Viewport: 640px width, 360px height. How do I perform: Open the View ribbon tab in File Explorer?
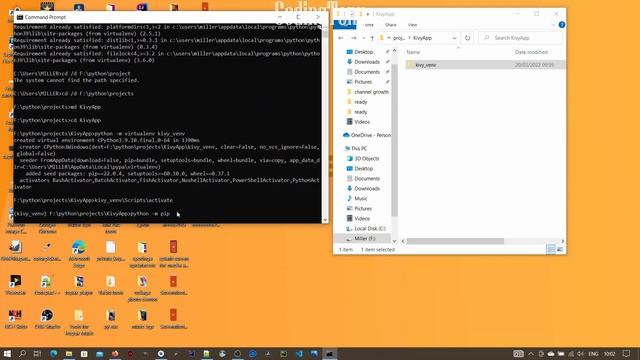click(x=412, y=25)
